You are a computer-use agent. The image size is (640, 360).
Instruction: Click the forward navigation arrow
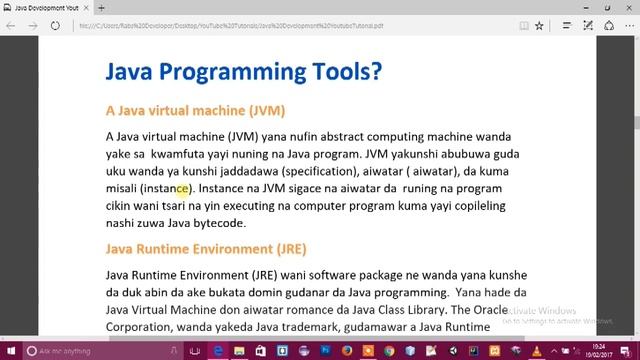click(x=33, y=26)
